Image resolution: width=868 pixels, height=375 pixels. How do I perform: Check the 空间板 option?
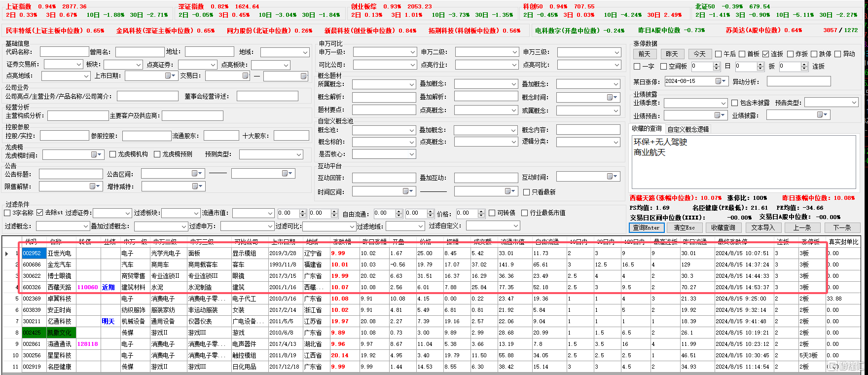pos(663,67)
